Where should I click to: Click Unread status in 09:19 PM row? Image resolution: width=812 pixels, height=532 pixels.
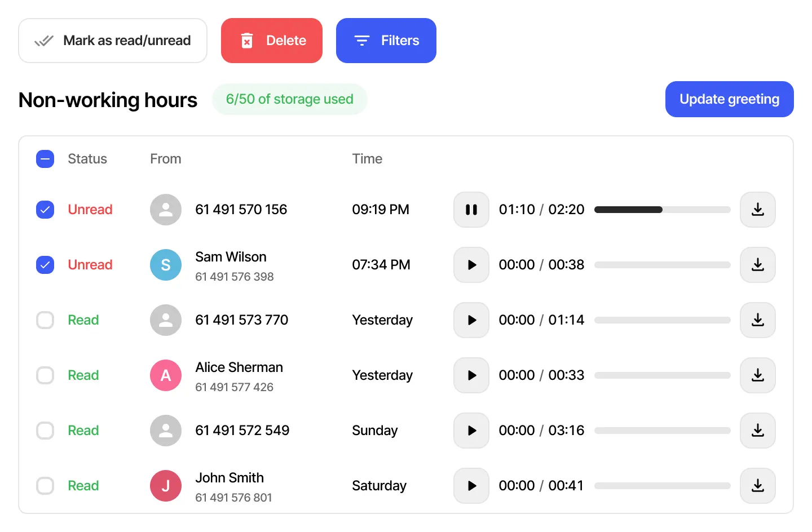90,210
